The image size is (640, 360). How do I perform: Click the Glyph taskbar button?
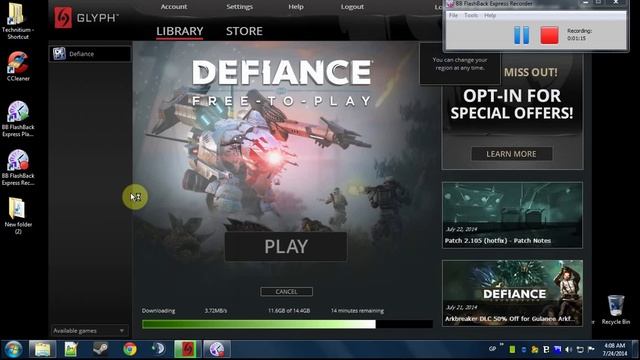(x=187, y=349)
